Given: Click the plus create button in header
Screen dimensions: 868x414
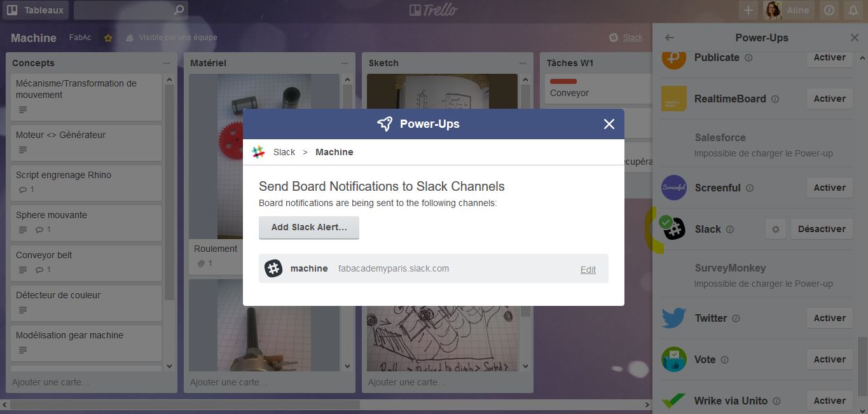Looking at the screenshot, I should coord(748,10).
